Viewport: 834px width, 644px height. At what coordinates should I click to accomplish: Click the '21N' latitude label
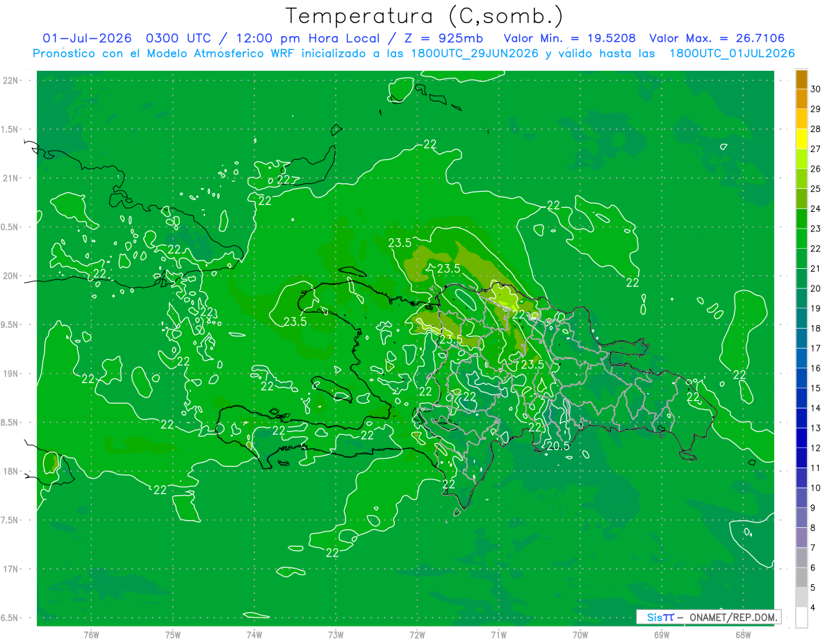(x=10, y=178)
